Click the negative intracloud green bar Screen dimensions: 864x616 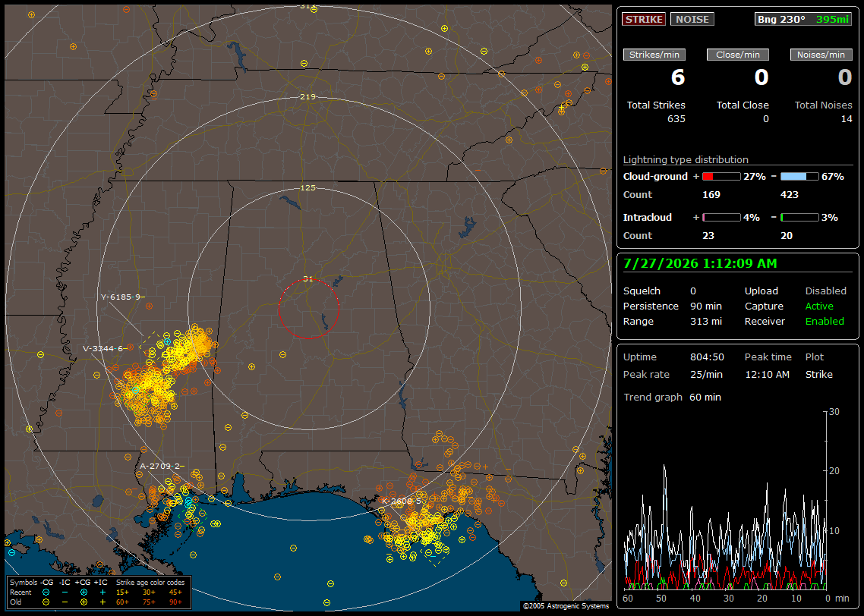coord(799,218)
